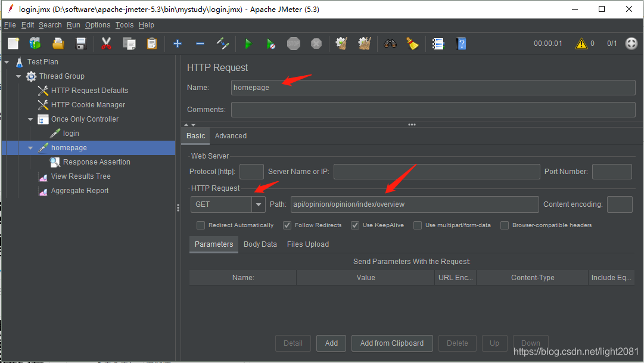
Task: Enable Use multipart/form-data checkbox
Action: (x=417, y=225)
